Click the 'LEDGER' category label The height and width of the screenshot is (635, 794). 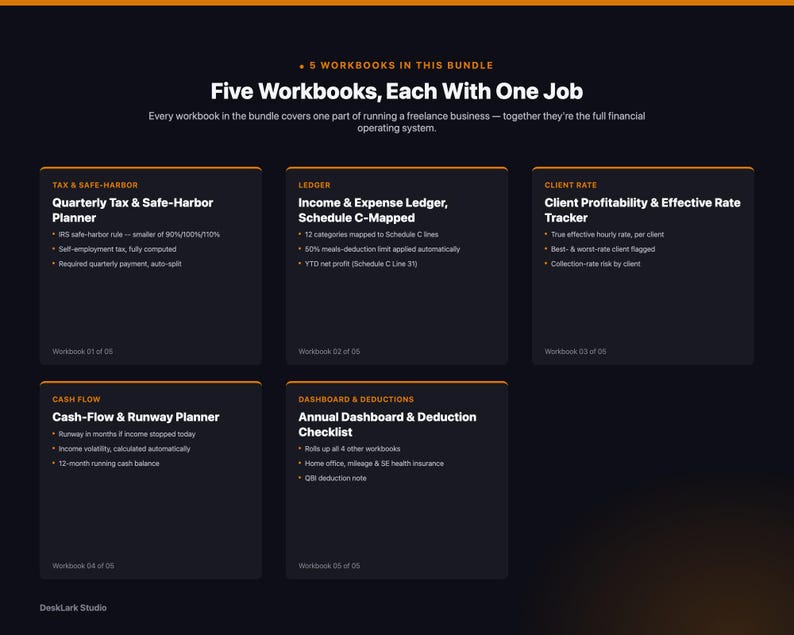coord(314,185)
